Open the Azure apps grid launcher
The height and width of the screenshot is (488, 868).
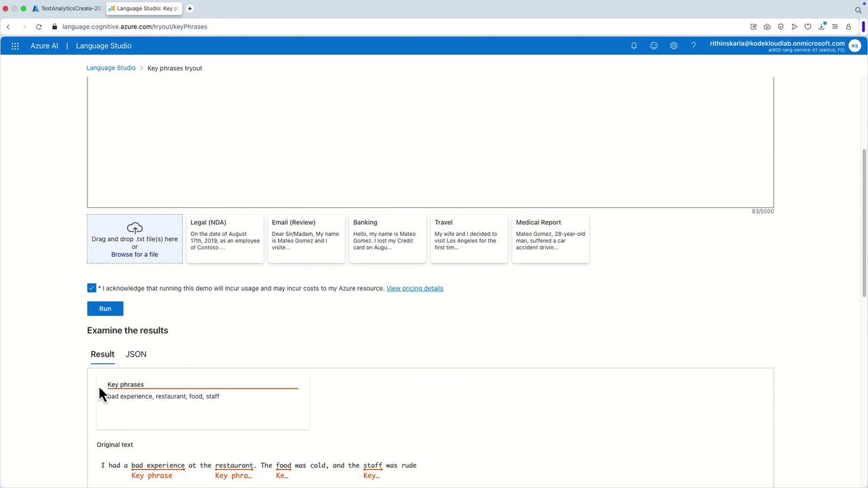[x=15, y=46]
